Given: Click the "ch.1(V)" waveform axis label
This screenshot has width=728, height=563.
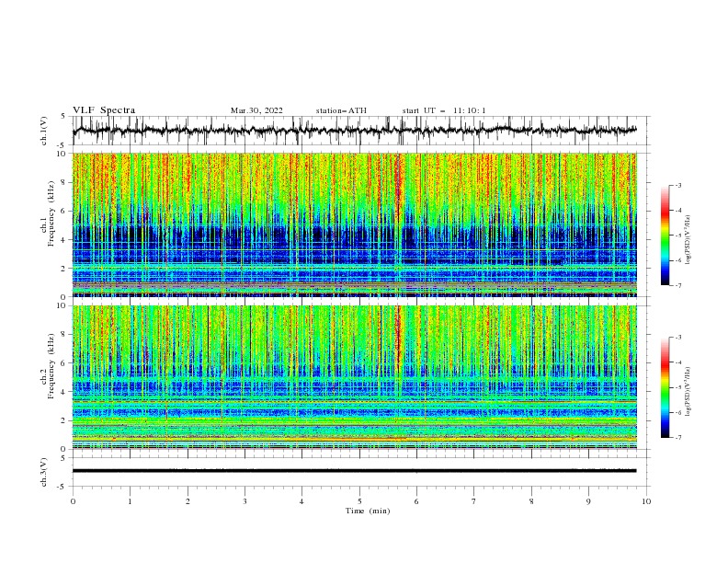Looking at the screenshot, I should click(44, 131).
